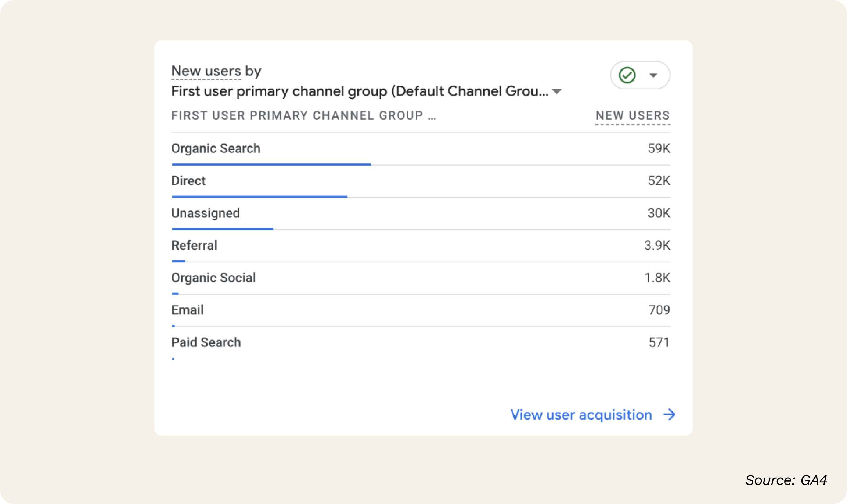
Task: Click the View user acquisition link
Action: click(x=581, y=415)
